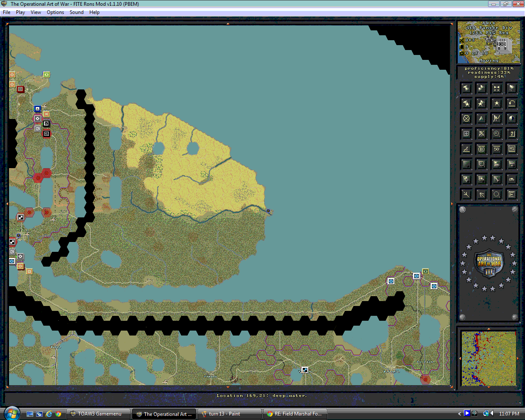Launch Internet Explorer from Quick Launch
The image size is (525, 420).
click(49, 414)
